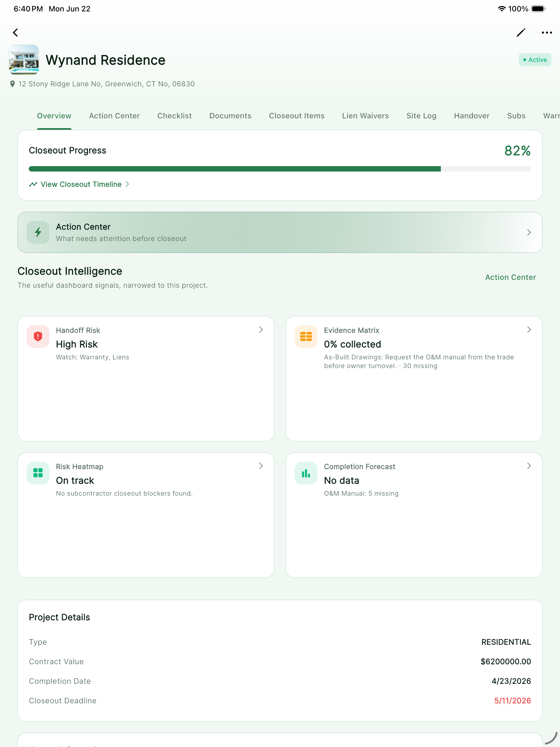Tap the Wi-Fi status icon
The width and height of the screenshot is (560, 747).
tap(502, 9)
